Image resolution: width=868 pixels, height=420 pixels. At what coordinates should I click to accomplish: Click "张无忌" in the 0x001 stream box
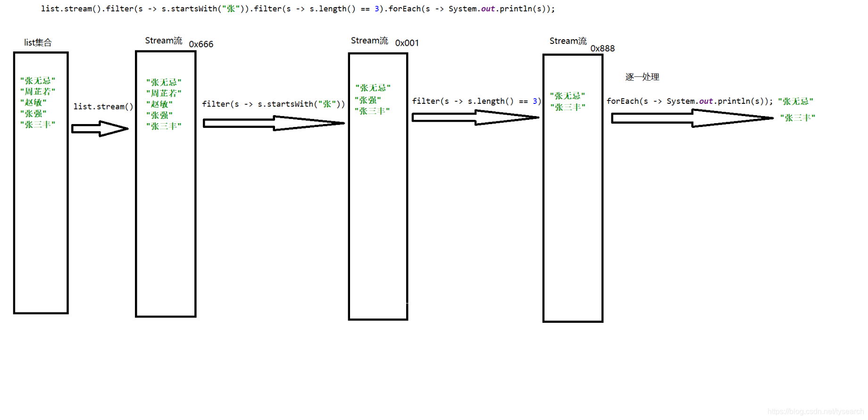coord(373,88)
